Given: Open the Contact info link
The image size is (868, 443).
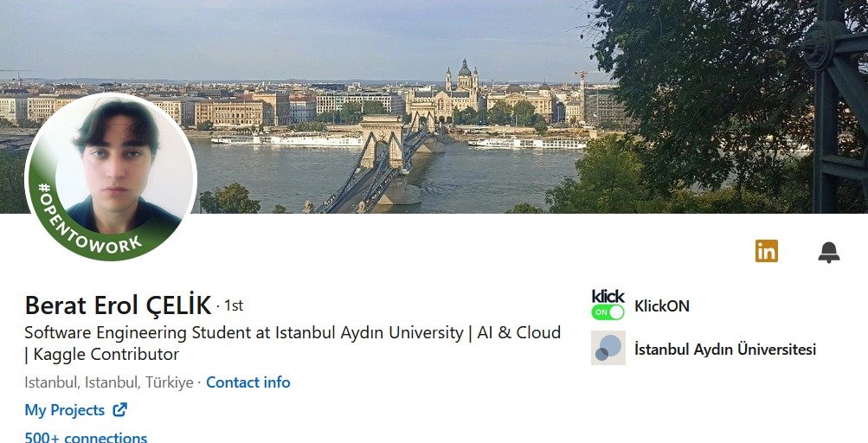Looking at the screenshot, I should click(x=248, y=382).
